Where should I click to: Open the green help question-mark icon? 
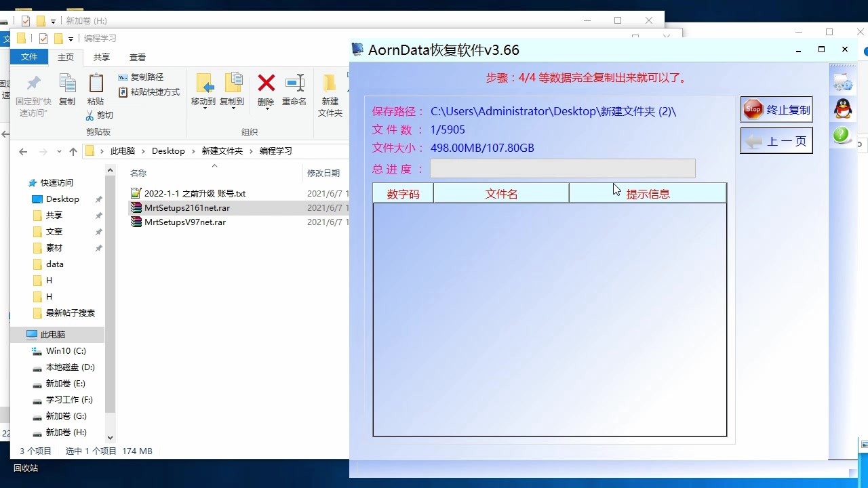pyautogui.click(x=843, y=135)
